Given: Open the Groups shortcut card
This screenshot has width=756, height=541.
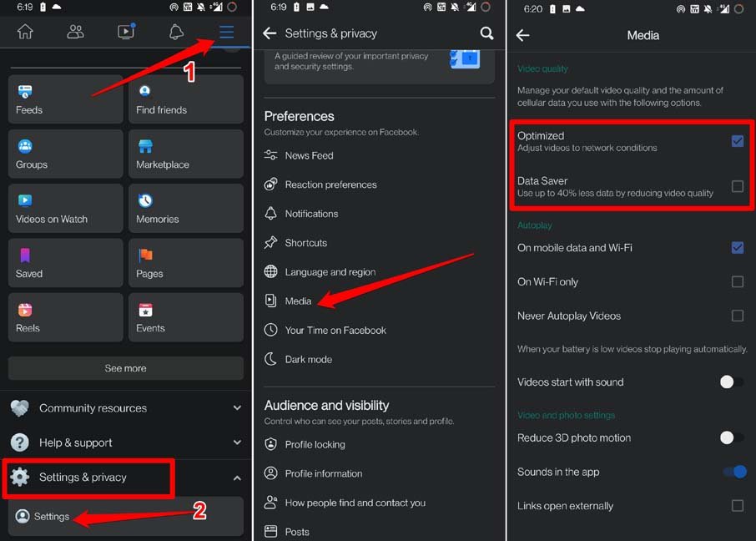Looking at the screenshot, I should 66,154.
